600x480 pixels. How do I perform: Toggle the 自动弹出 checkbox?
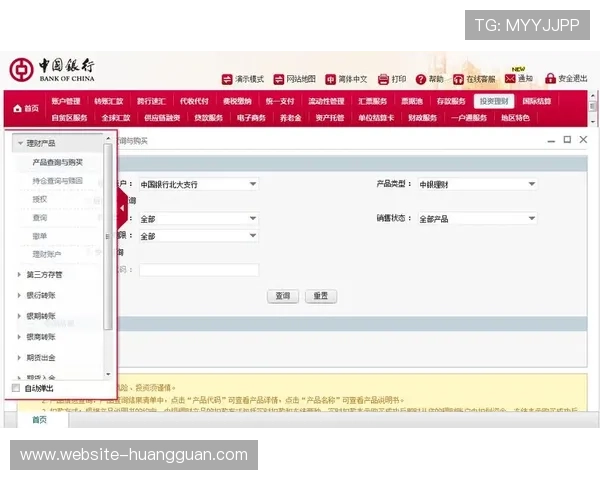click(x=16, y=388)
